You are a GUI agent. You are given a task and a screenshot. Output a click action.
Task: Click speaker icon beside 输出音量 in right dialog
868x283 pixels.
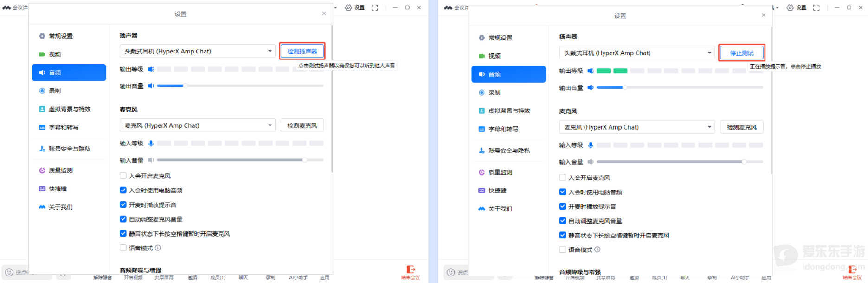591,88
